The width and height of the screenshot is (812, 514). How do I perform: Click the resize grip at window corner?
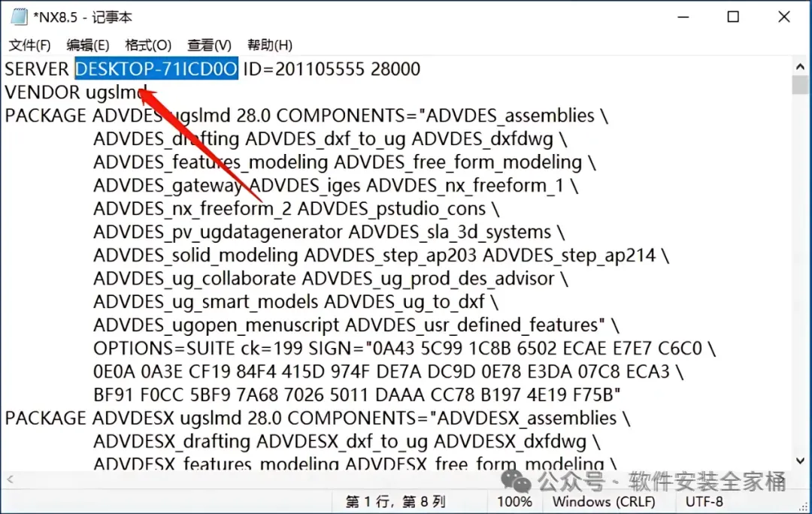pos(804,506)
